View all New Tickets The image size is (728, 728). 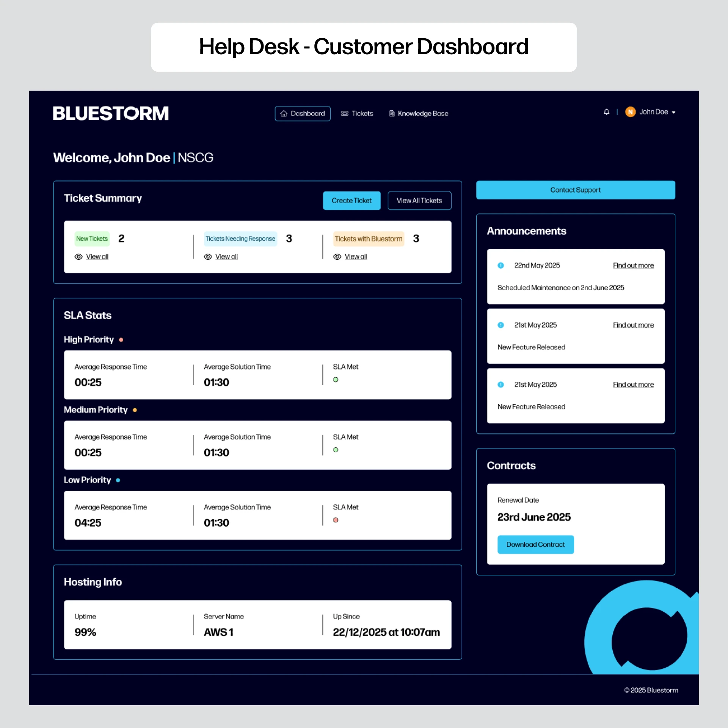click(97, 257)
